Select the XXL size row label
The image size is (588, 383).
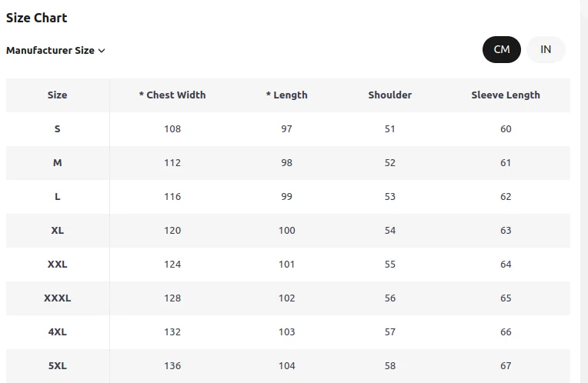pos(58,265)
